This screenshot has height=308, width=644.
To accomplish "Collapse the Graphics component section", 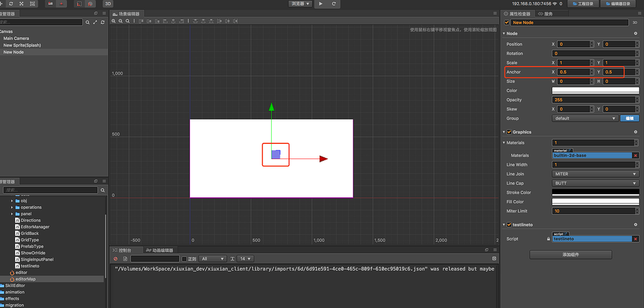I will [x=504, y=132].
